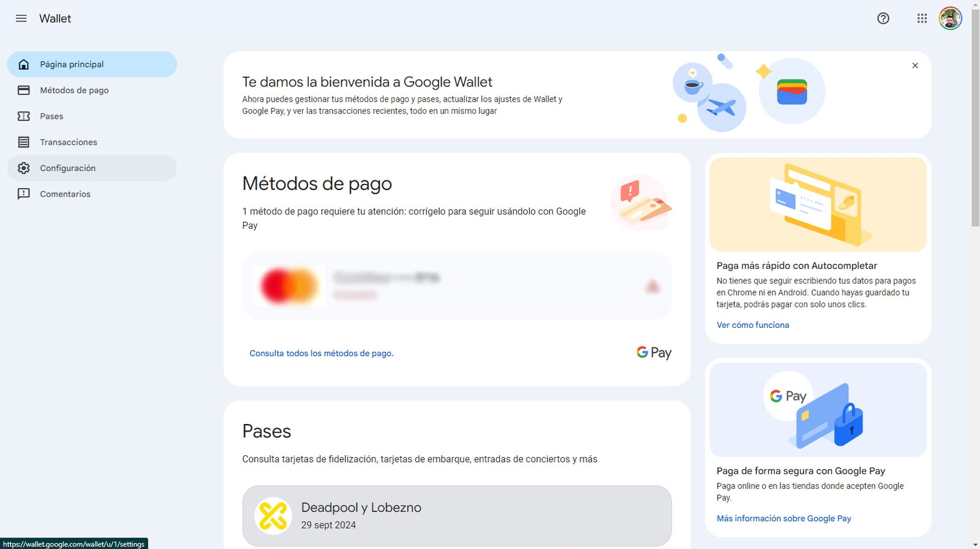This screenshot has height=549, width=980.
Task: Click Te damos la bienvenida a Google Wallet heading
Action: [367, 82]
